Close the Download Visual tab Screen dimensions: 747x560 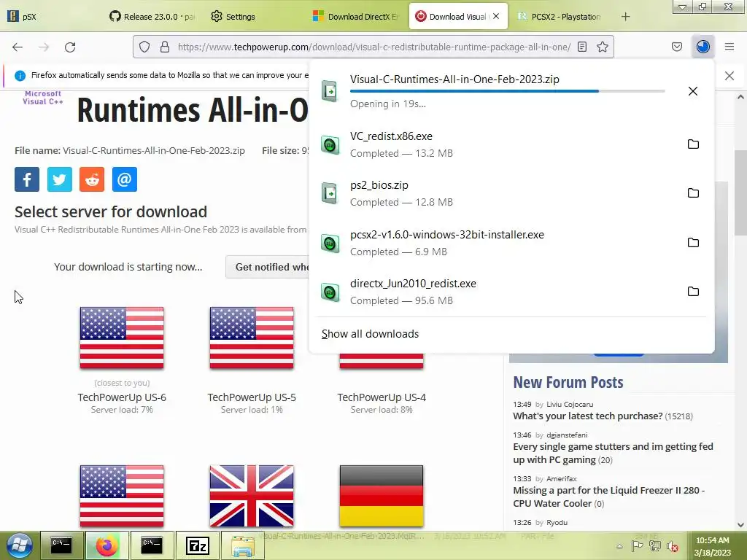pos(496,16)
